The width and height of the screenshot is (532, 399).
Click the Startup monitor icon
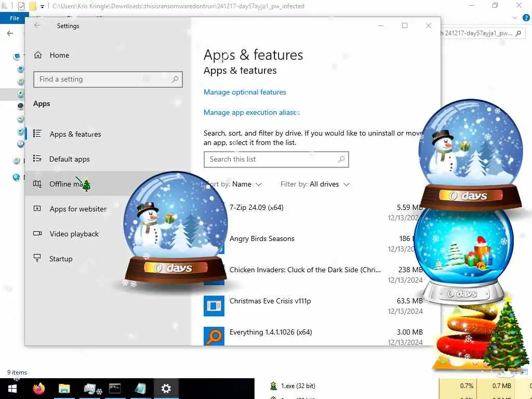coord(37,258)
